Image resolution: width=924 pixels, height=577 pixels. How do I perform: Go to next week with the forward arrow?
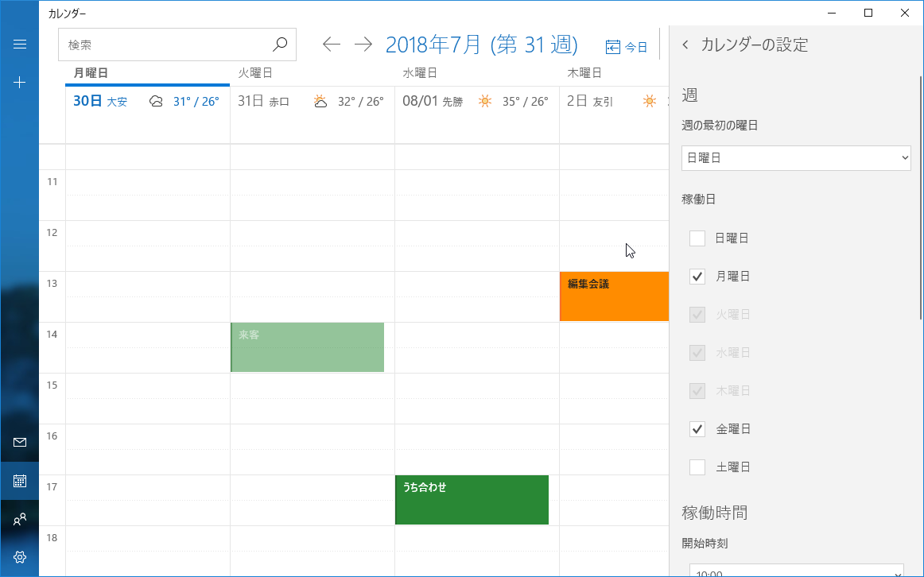click(363, 45)
